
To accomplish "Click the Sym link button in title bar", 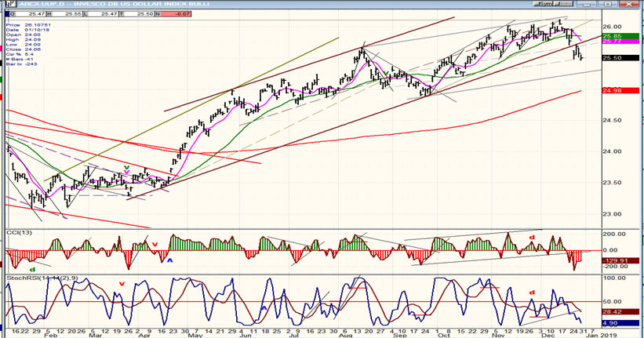I will [545, 4].
